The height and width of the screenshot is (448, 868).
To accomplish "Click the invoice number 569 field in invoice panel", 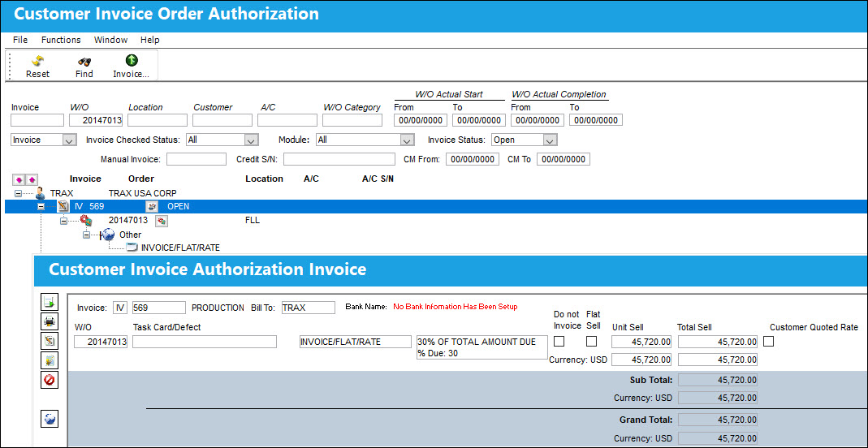I will 159,308.
